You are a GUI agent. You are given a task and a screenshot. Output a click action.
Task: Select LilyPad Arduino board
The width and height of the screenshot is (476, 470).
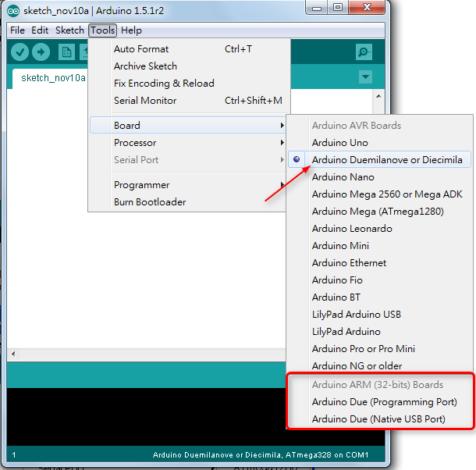(379, 332)
